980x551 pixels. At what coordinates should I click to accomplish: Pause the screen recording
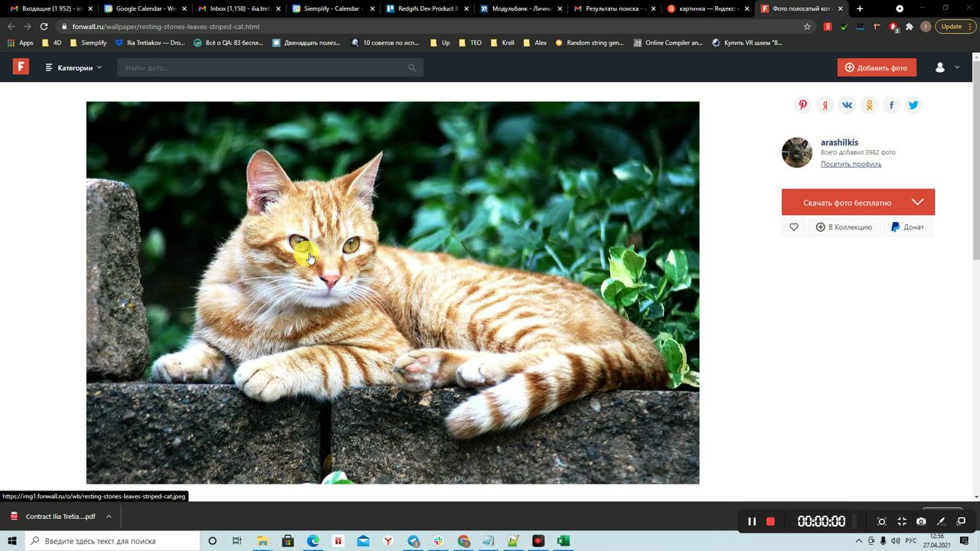click(x=752, y=521)
